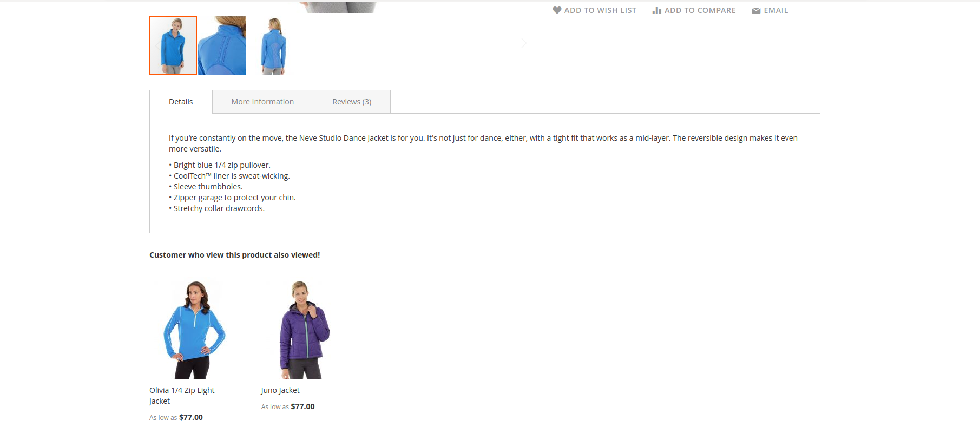This screenshot has width=980, height=446.
Task: Click the Olivia blue jacket product image
Action: [194, 330]
